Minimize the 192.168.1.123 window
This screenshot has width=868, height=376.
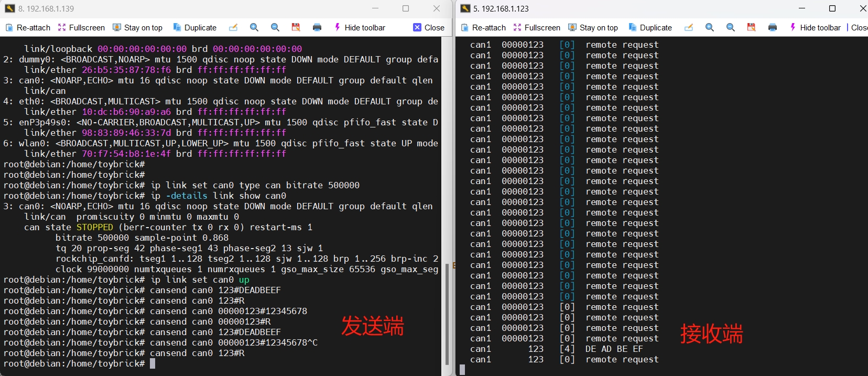click(x=802, y=8)
